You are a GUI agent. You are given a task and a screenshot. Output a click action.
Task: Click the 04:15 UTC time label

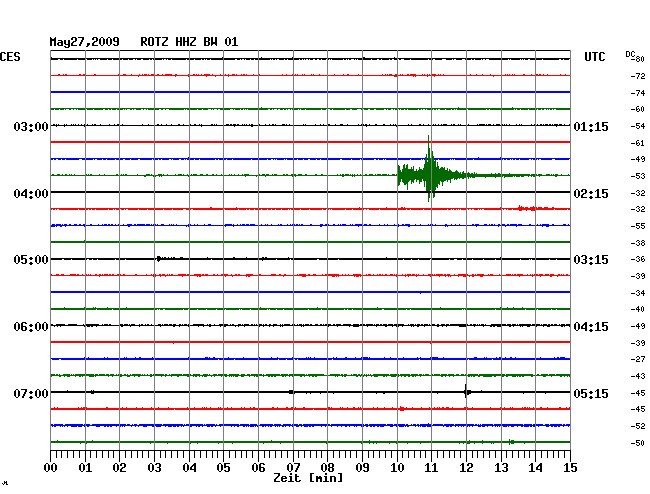point(591,327)
